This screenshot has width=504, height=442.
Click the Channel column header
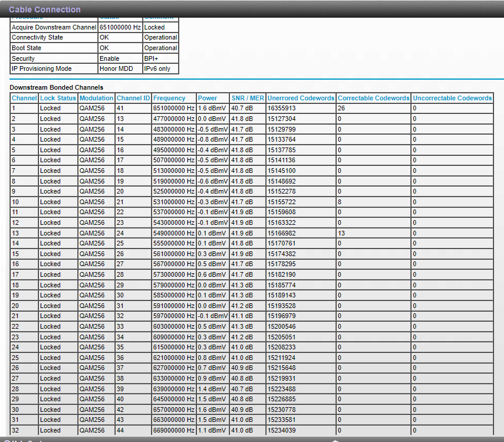pyautogui.click(x=24, y=98)
